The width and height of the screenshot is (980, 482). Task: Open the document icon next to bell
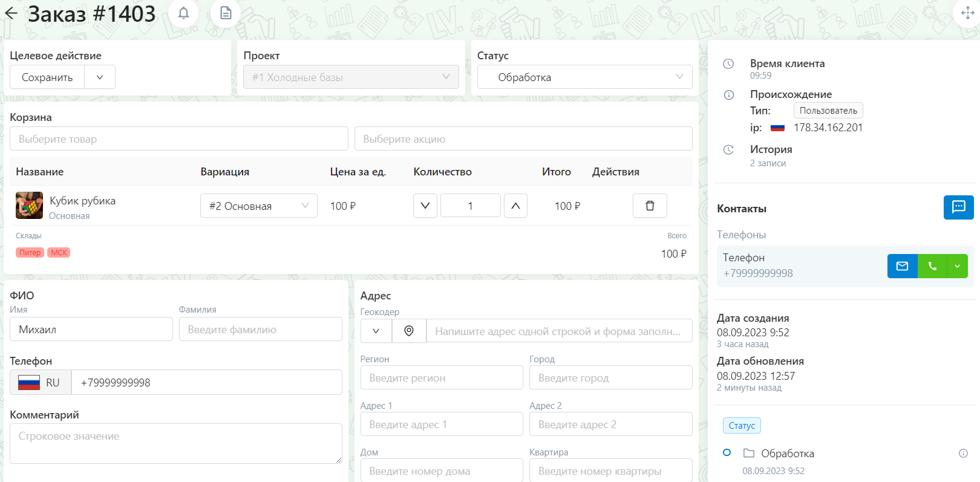click(226, 13)
